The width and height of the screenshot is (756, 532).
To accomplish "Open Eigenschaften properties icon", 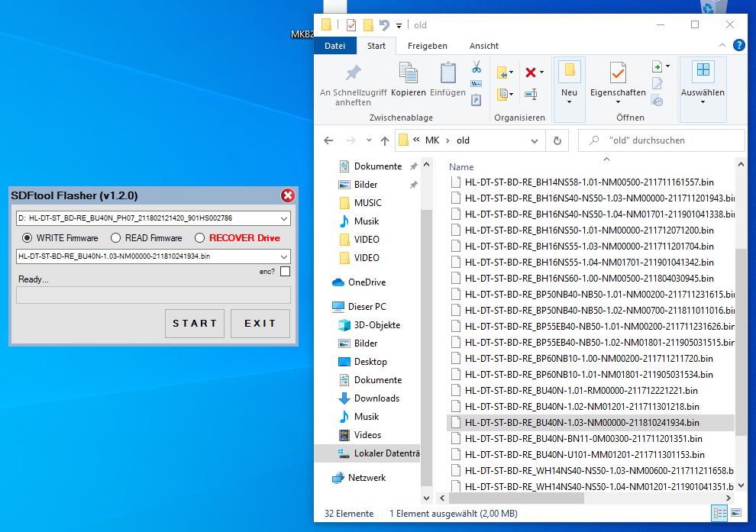I will 617,74.
